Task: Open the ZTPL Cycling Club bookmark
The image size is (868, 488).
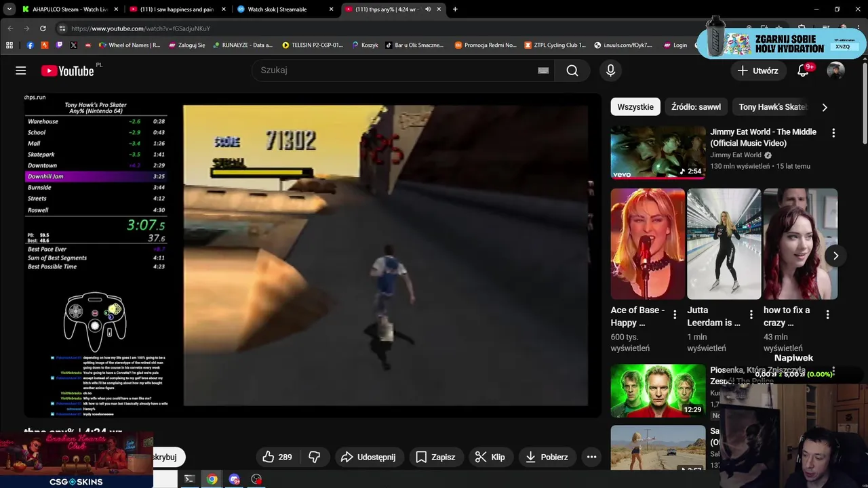Action: [x=555, y=45]
